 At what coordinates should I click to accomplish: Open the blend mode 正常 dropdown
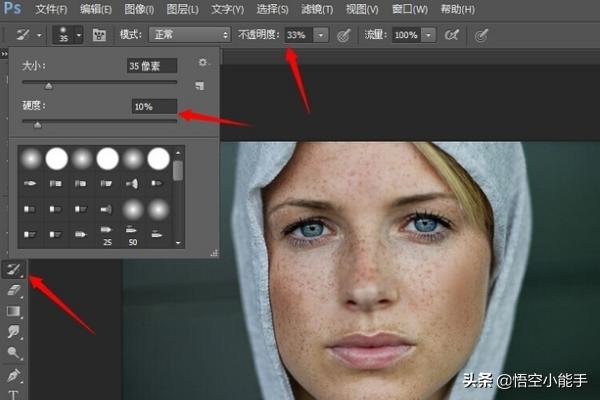click(189, 35)
